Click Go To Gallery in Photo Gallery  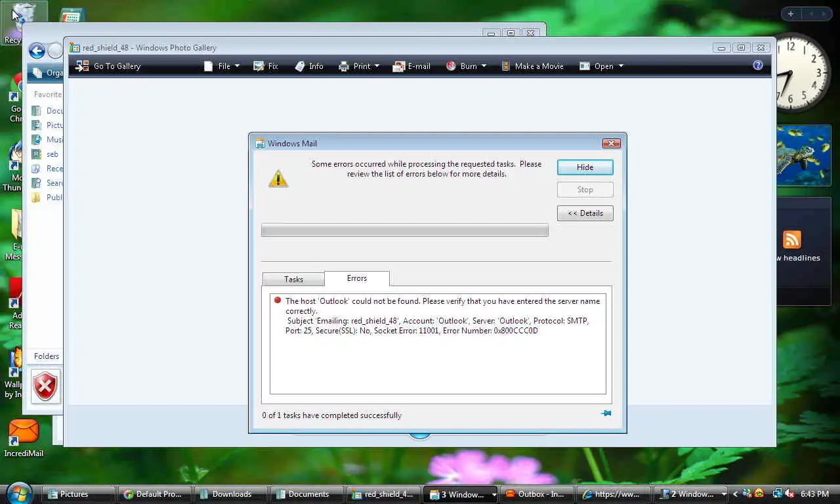[108, 66]
